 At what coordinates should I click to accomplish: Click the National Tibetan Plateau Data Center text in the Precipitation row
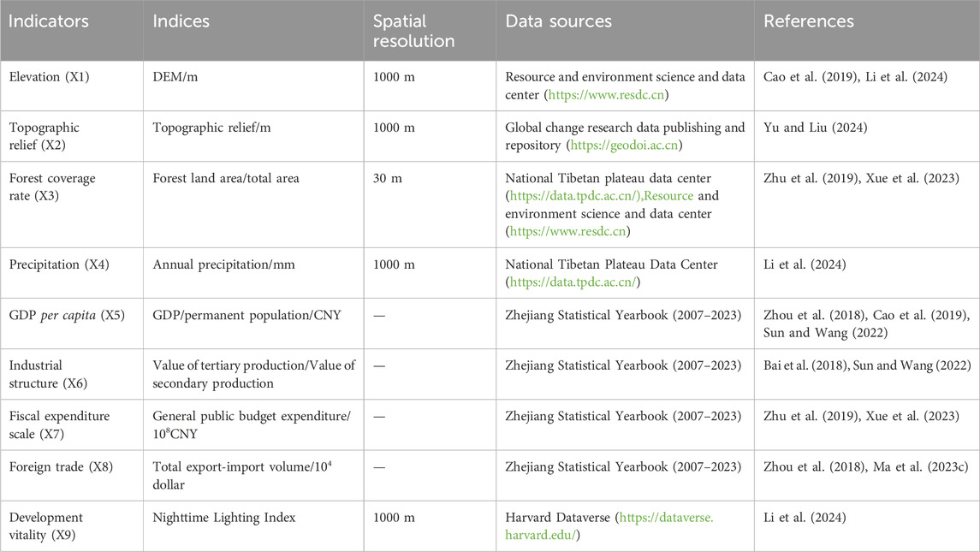(x=611, y=265)
